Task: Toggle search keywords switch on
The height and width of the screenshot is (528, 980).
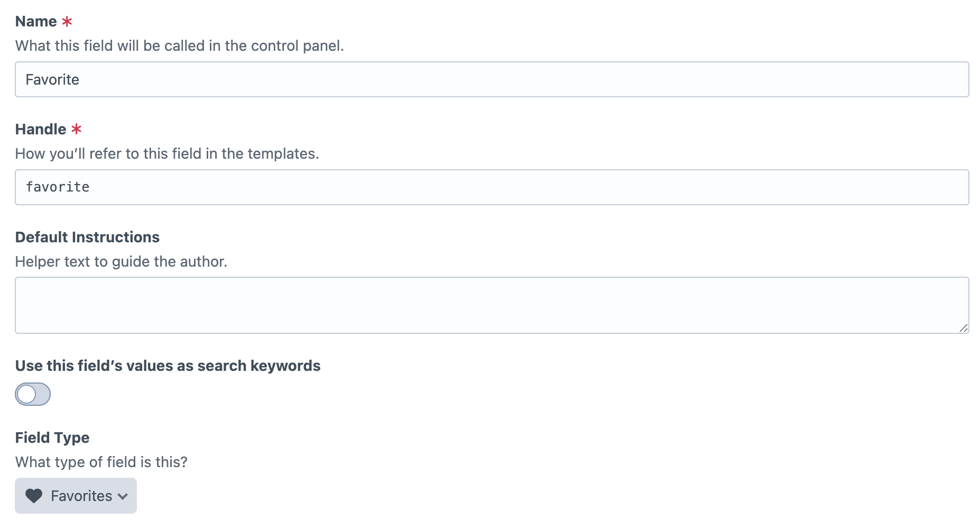Action: 33,394
